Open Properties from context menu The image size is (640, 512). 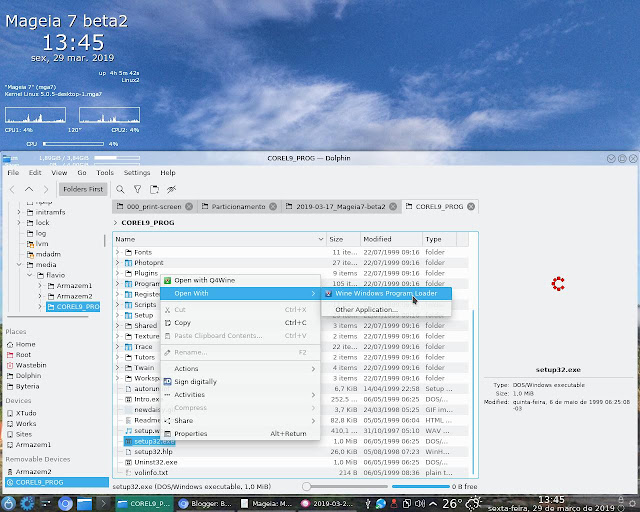pos(240,434)
